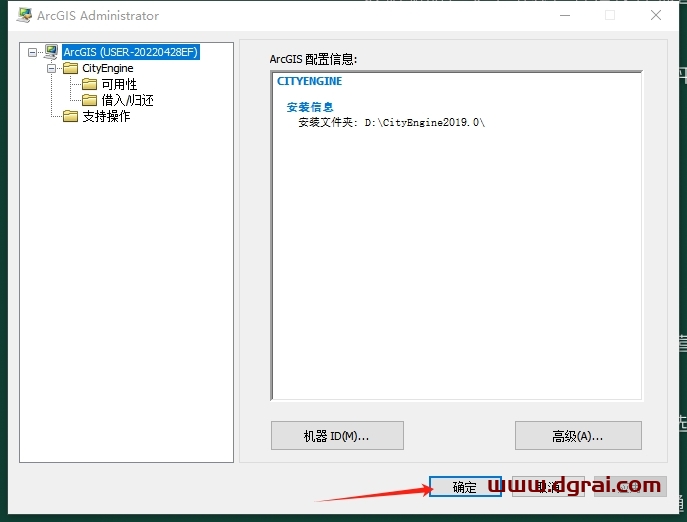The image size is (687, 522).
Task: Collapse the CityEngine tree folder
Action: click(52, 68)
